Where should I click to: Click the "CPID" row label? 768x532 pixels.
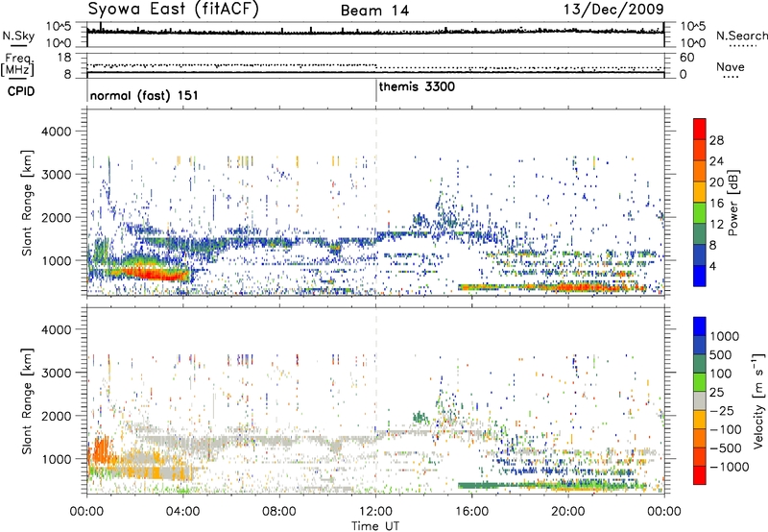(21, 91)
